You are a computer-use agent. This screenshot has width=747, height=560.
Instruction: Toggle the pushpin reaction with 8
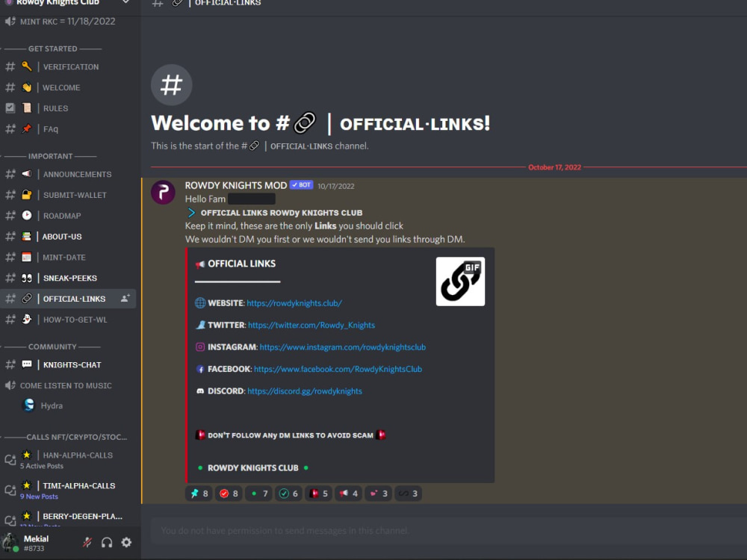pos(199,494)
